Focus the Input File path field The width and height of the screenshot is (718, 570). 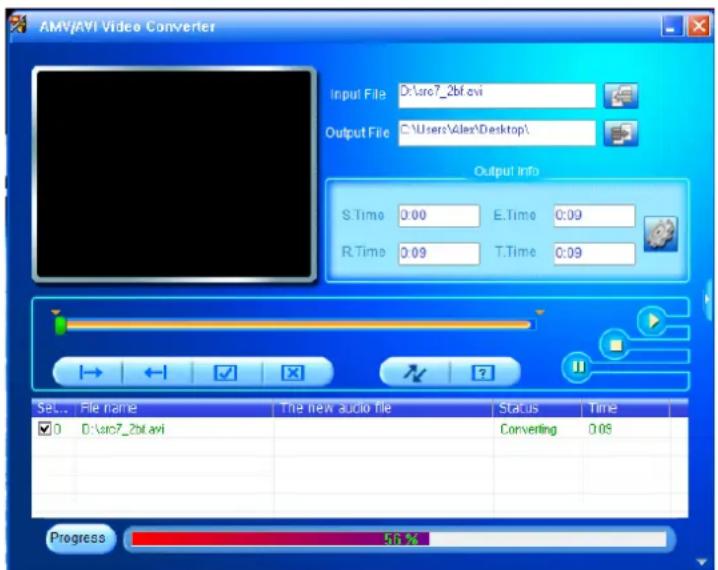pos(497,96)
